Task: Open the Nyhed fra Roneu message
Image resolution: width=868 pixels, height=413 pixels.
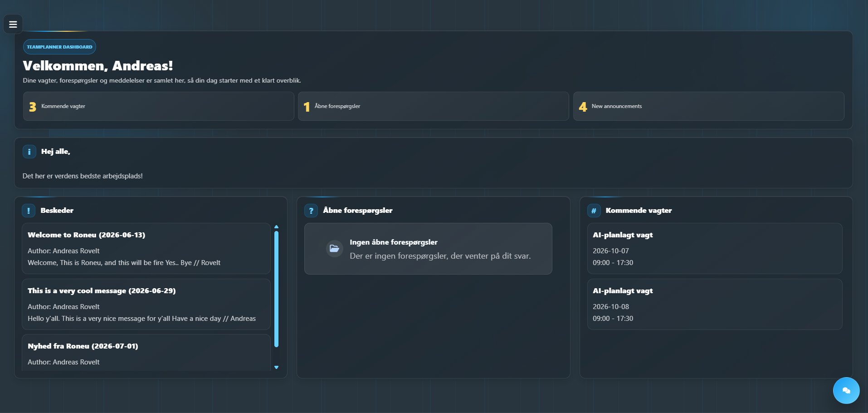Action: coord(146,353)
